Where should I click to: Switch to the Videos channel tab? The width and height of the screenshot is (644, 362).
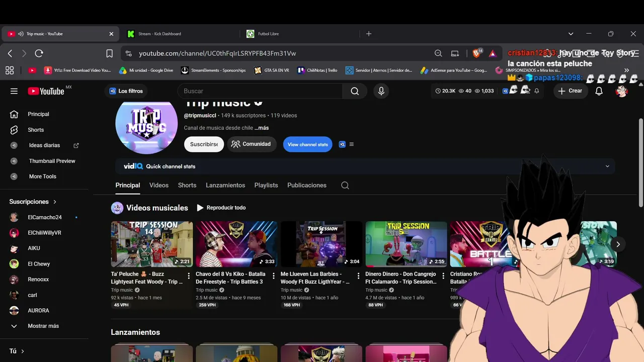pyautogui.click(x=159, y=185)
